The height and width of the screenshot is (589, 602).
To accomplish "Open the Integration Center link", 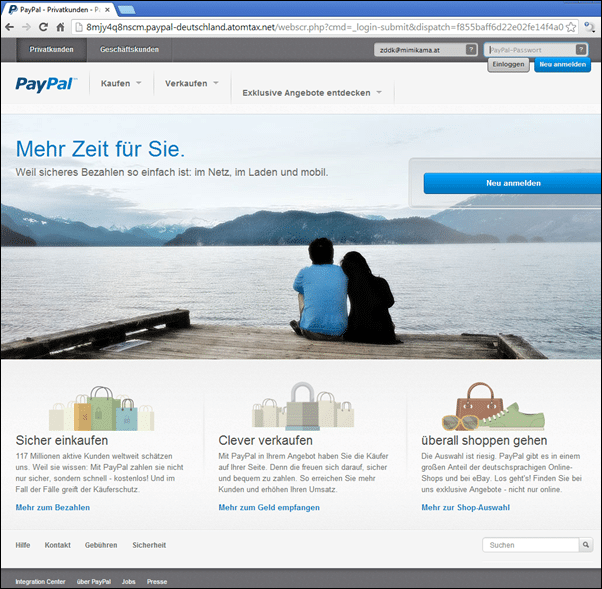I will coord(40,581).
